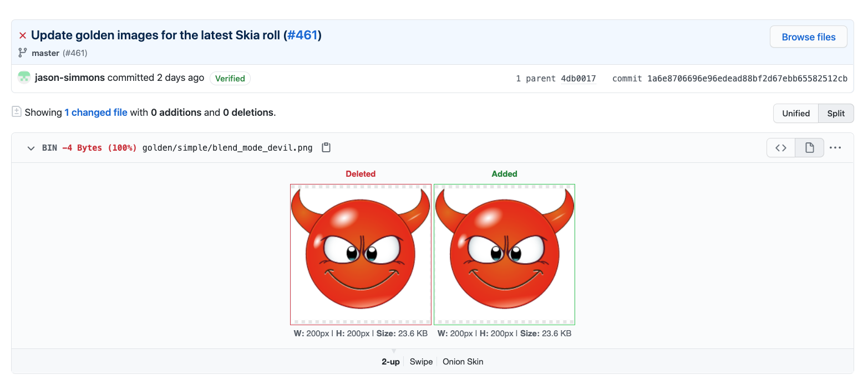Screen dimensions: 868x385
Task: Open parent commit 4db0017
Action: (x=578, y=79)
